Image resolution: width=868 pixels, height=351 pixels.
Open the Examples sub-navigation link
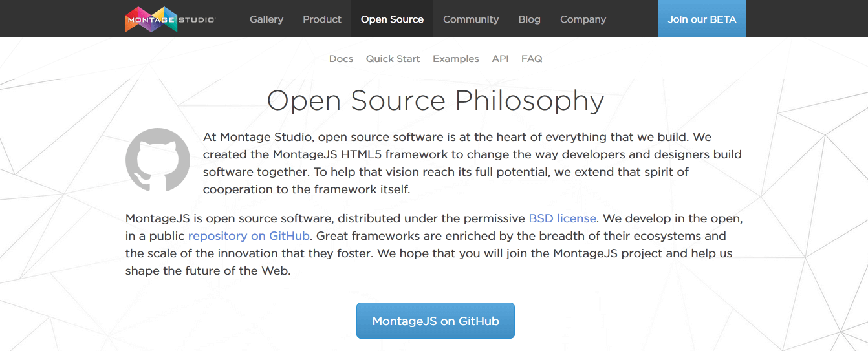pos(456,59)
